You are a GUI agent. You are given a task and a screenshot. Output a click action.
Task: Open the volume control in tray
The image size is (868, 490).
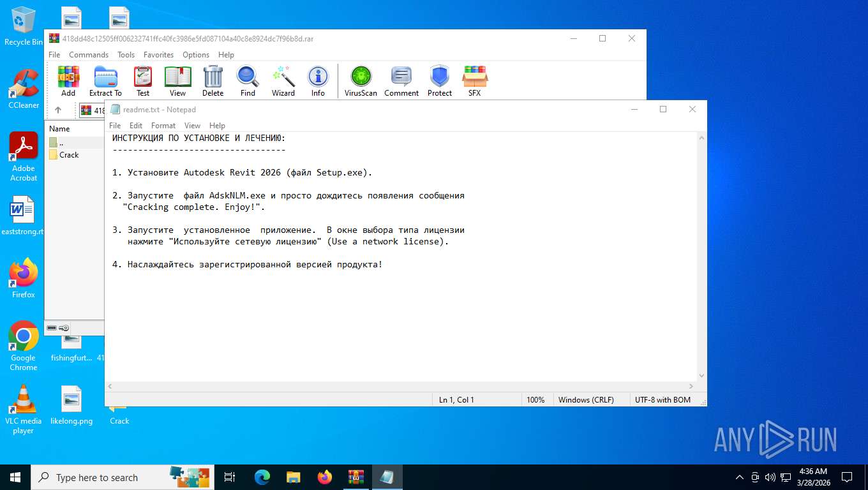click(x=770, y=477)
